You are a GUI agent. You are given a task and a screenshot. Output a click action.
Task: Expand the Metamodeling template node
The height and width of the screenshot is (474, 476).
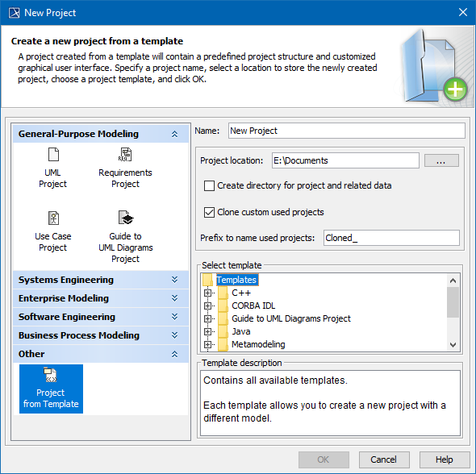[207, 344]
